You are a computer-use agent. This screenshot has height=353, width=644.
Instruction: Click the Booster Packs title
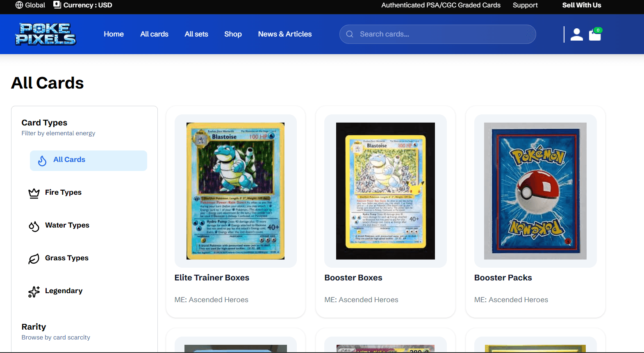click(503, 278)
